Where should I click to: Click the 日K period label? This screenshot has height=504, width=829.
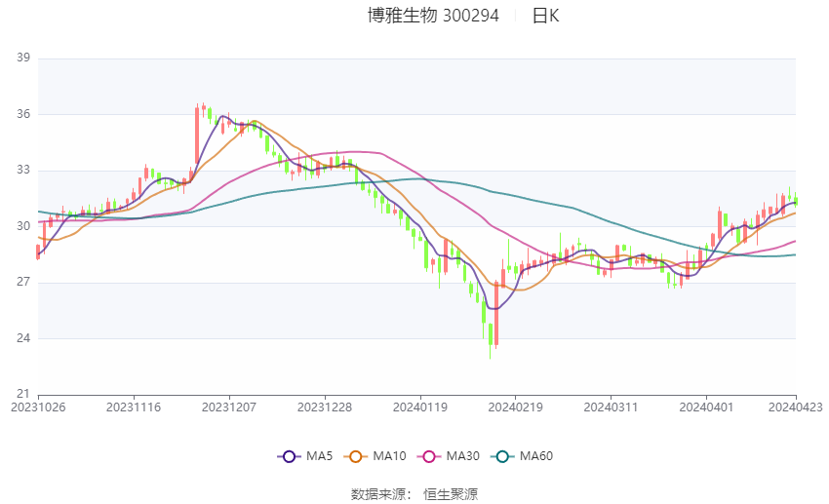click(x=545, y=16)
